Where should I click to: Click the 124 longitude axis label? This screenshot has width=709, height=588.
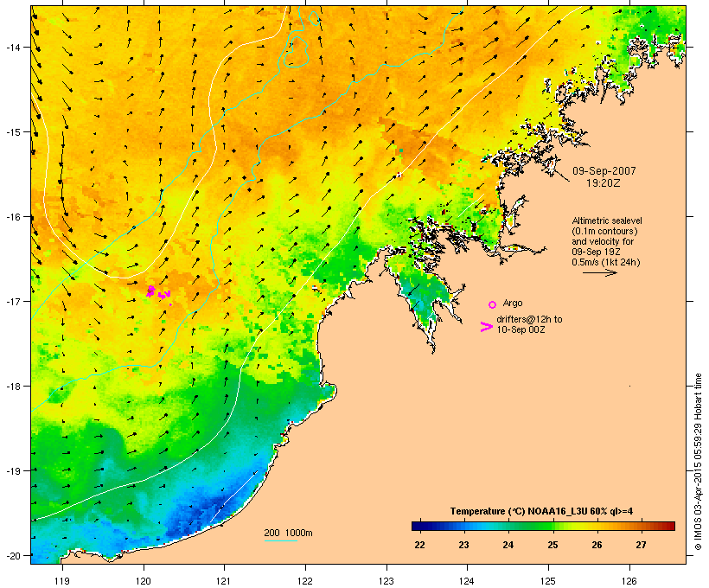467,581
